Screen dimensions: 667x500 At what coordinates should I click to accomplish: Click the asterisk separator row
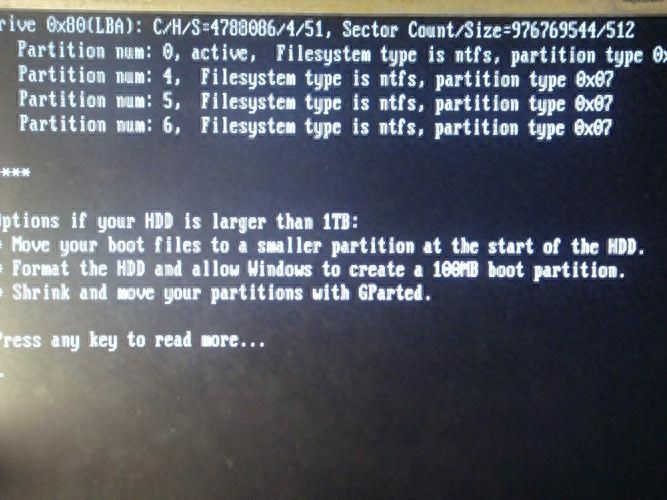(x=15, y=173)
